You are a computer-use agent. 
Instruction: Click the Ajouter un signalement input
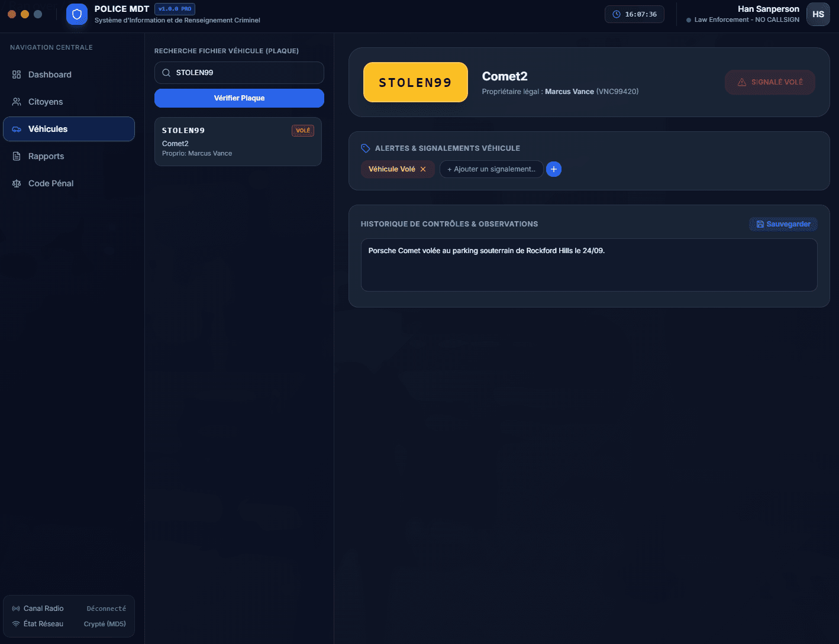point(491,169)
